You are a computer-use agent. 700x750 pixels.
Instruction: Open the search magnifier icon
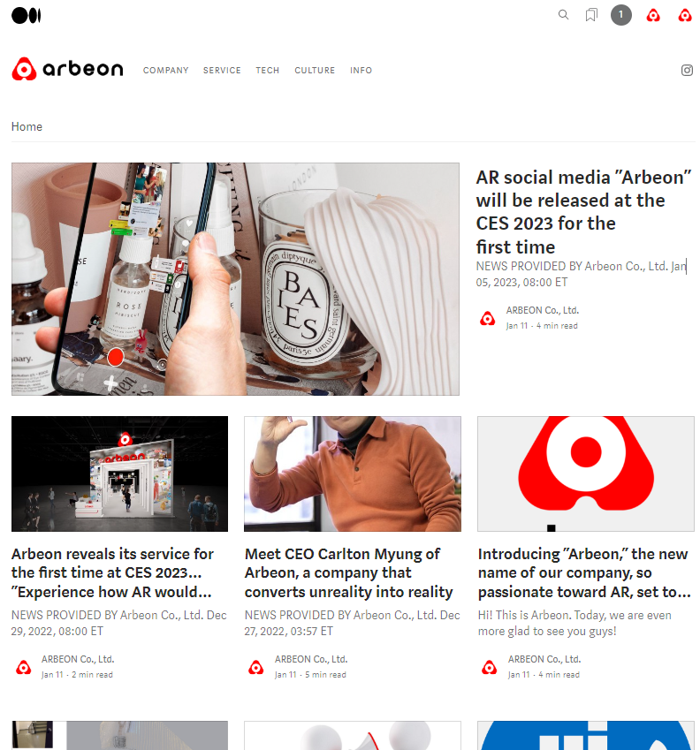pyautogui.click(x=563, y=15)
